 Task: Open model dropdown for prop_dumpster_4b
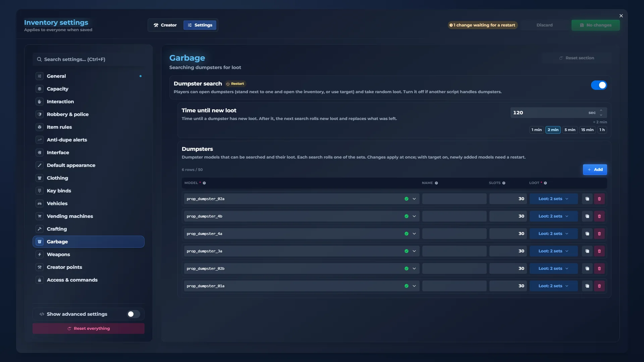pos(414,216)
